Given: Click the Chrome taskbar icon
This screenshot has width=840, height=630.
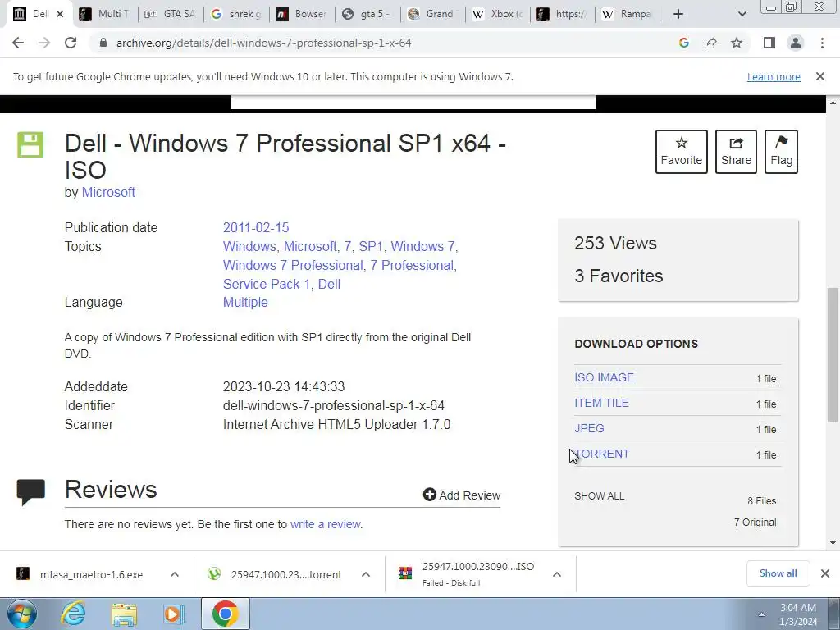Looking at the screenshot, I should pyautogui.click(x=225, y=614).
